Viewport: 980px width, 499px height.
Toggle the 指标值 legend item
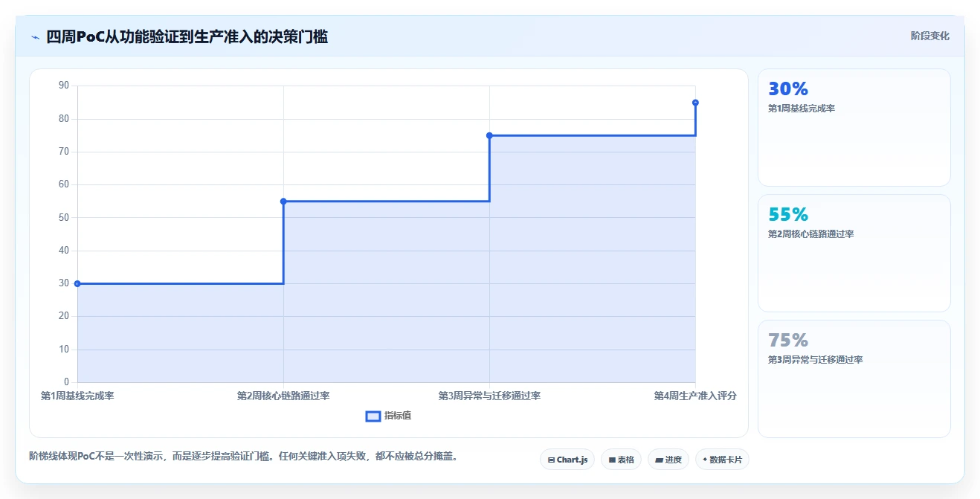(388, 416)
